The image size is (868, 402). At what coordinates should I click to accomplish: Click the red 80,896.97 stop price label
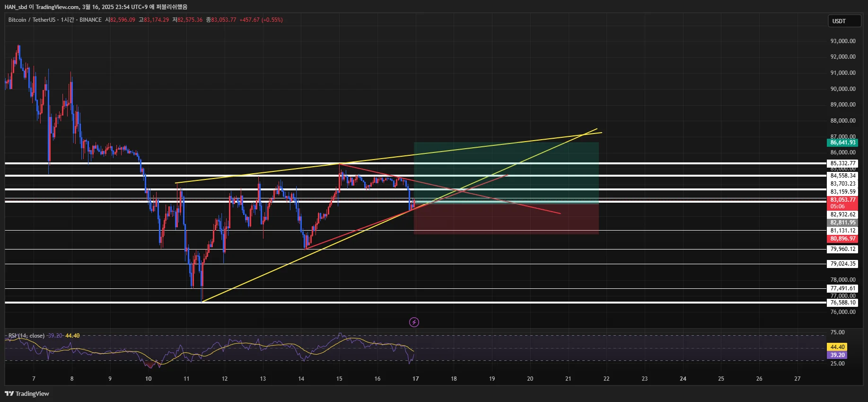coord(842,239)
